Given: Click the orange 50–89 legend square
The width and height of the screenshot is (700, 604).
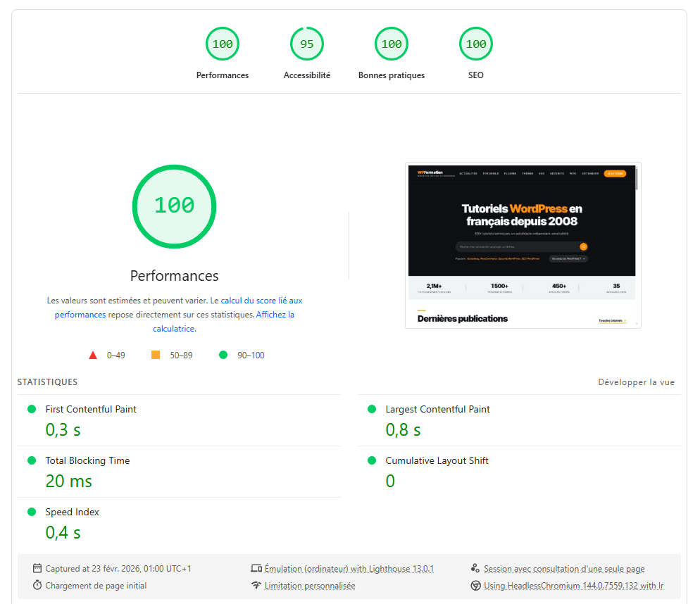Looking at the screenshot, I should pyautogui.click(x=155, y=355).
